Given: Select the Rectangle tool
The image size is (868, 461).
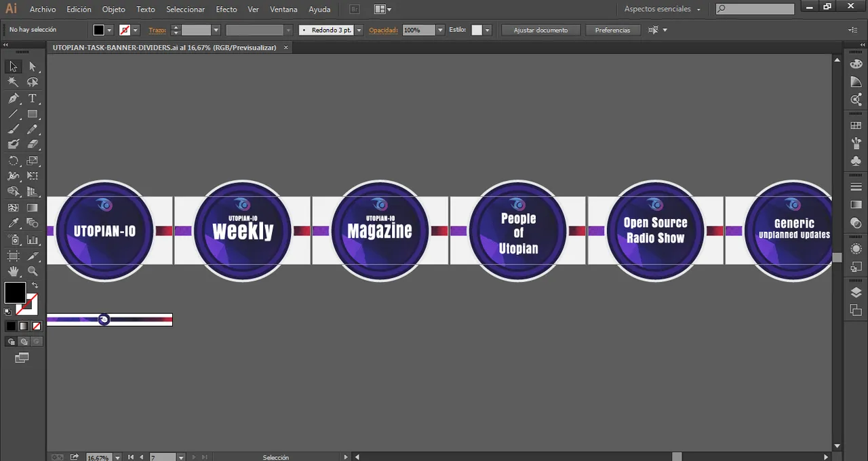Looking at the screenshot, I should tap(32, 114).
